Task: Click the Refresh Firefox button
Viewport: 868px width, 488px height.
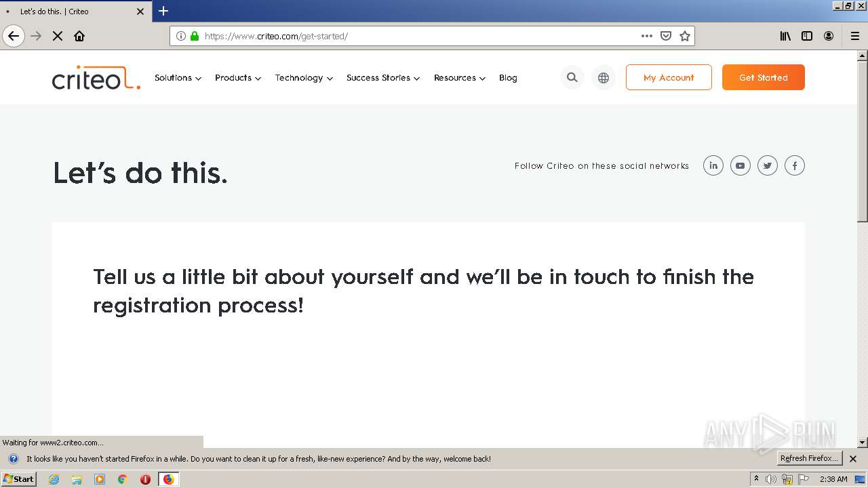Action: [809, 459]
